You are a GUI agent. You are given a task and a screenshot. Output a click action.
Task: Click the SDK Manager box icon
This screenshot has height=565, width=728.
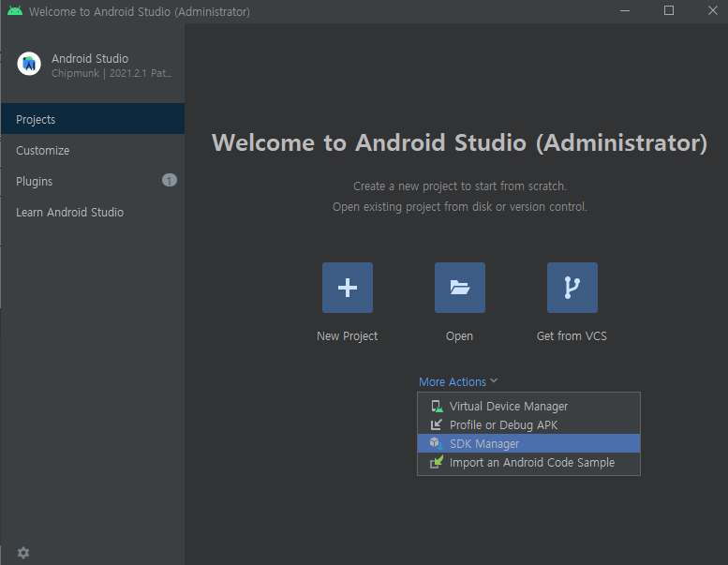click(437, 443)
